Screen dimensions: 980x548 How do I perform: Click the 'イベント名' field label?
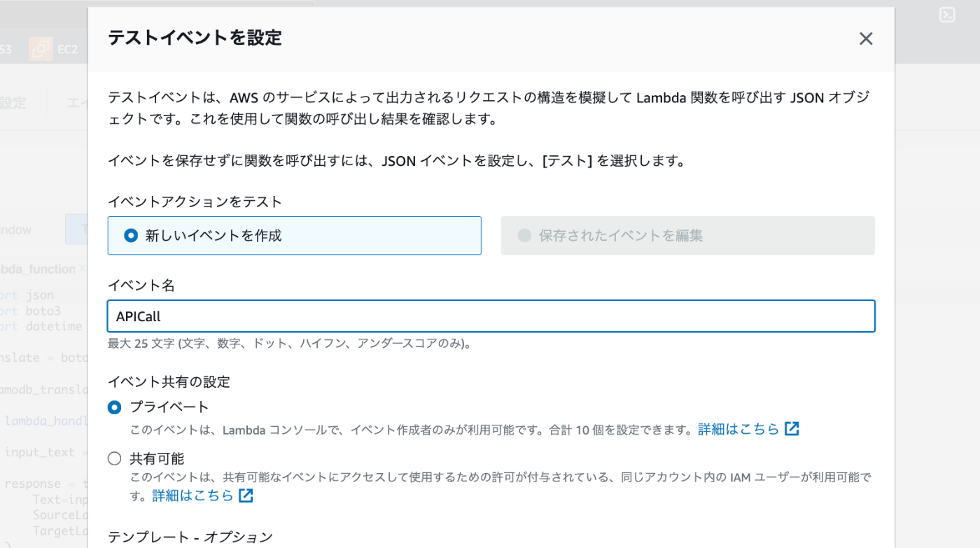[141, 286]
